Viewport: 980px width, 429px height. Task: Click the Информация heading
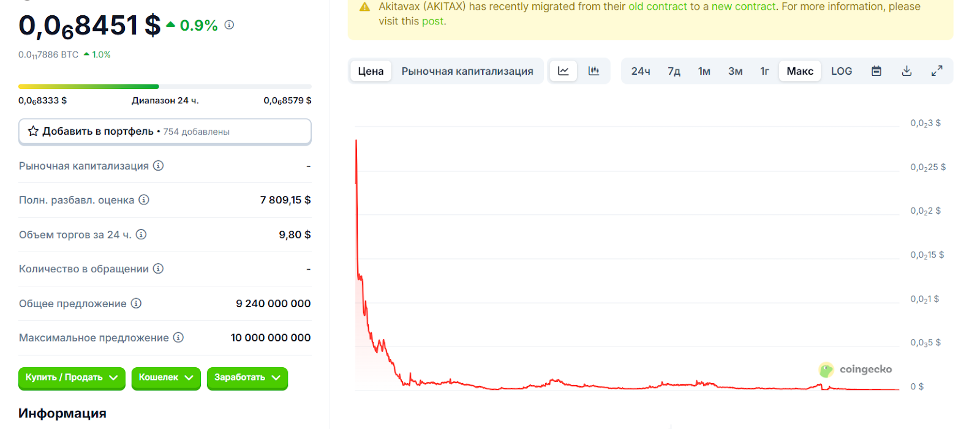pyautogui.click(x=62, y=413)
